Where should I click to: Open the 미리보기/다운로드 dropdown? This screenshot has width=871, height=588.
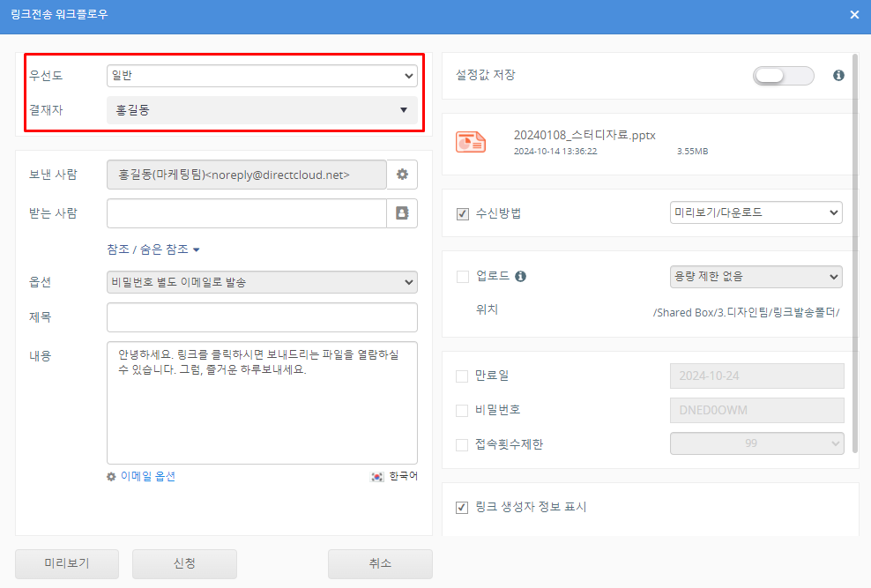tap(756, 212)
